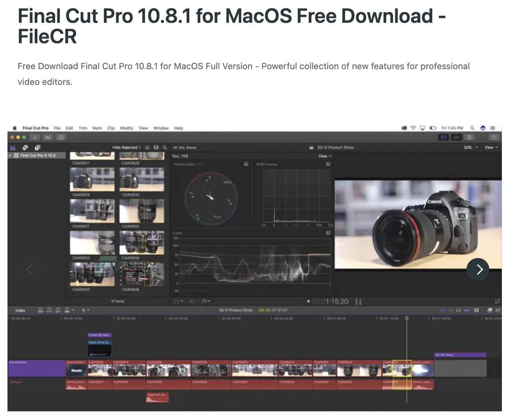Open the Clip menu

pos(111,128)
